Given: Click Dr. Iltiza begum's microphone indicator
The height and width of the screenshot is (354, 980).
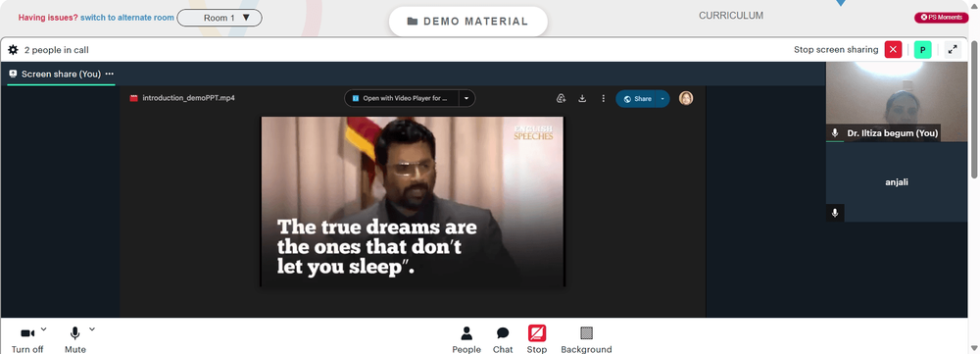Looking at the screenshot, I should (x=834, y=133).
